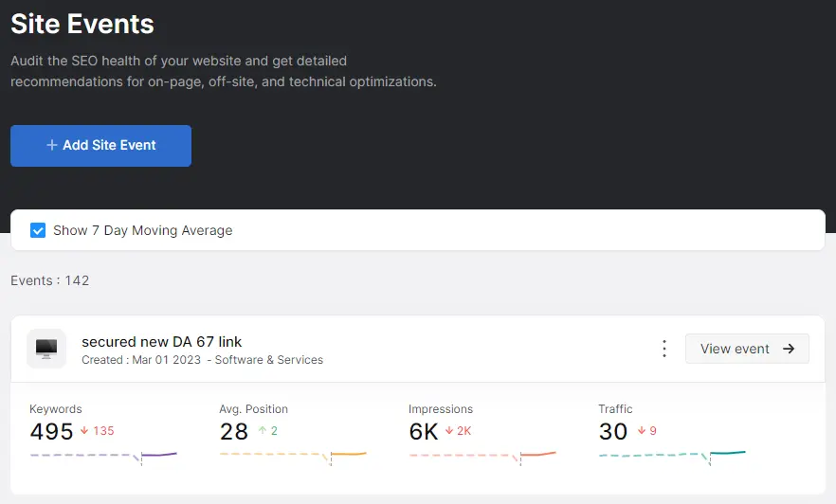Click the Avg. Position value 28
836x504 pixels.
pyautogui.click(x=234, y=432)
